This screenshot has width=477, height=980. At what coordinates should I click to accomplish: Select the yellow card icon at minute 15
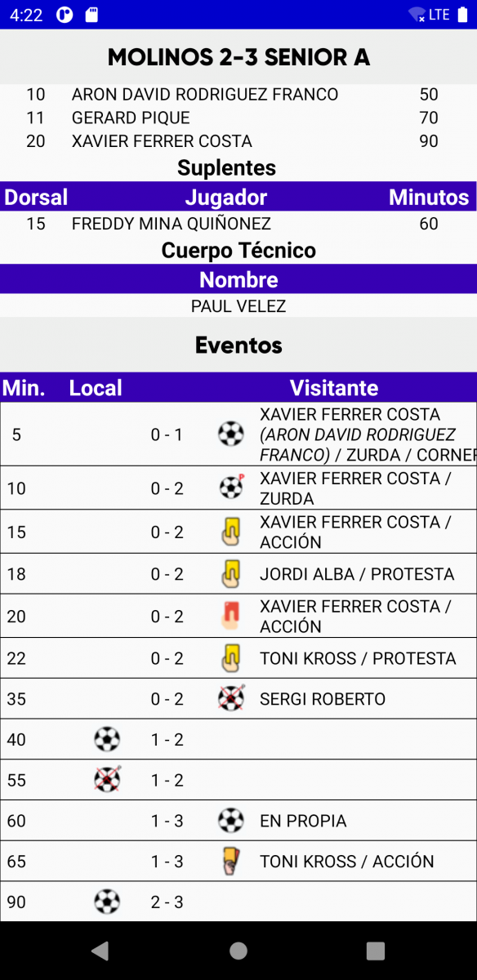[231, 532]
